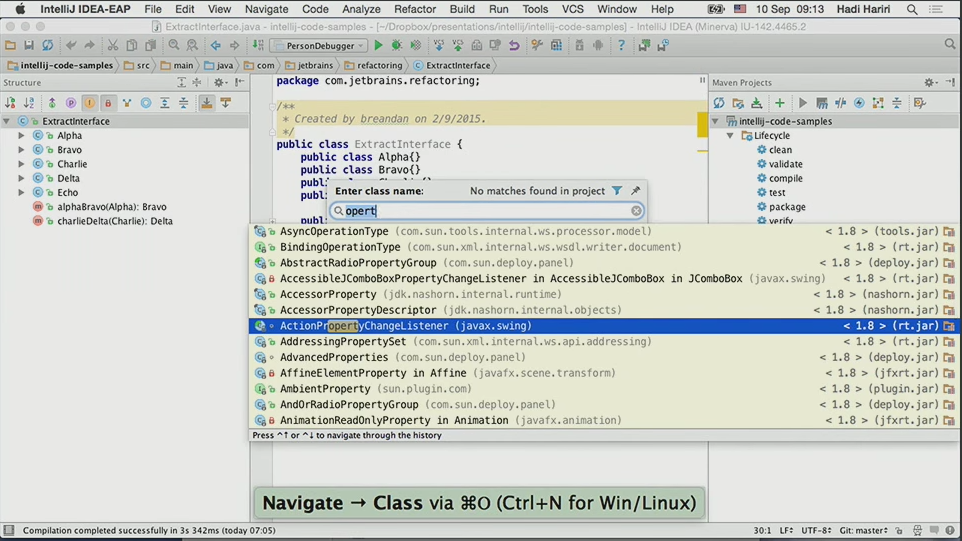This screenshot has height=541, width=962.
Task: Toggle Sort Alphabetically in the Structure toolbar
Action: point(28,103)
